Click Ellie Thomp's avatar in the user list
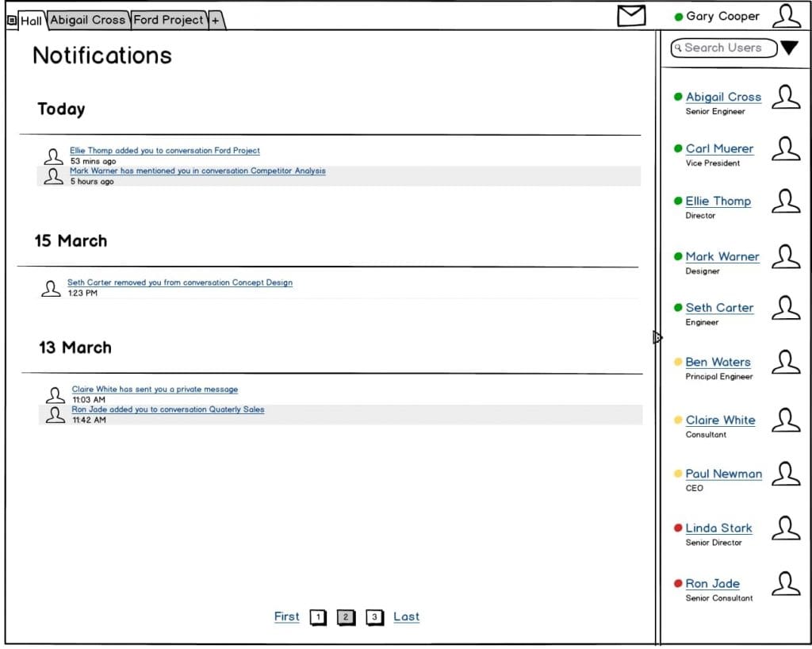The width and height of the screenshot is (812, 649). (786, 201)
